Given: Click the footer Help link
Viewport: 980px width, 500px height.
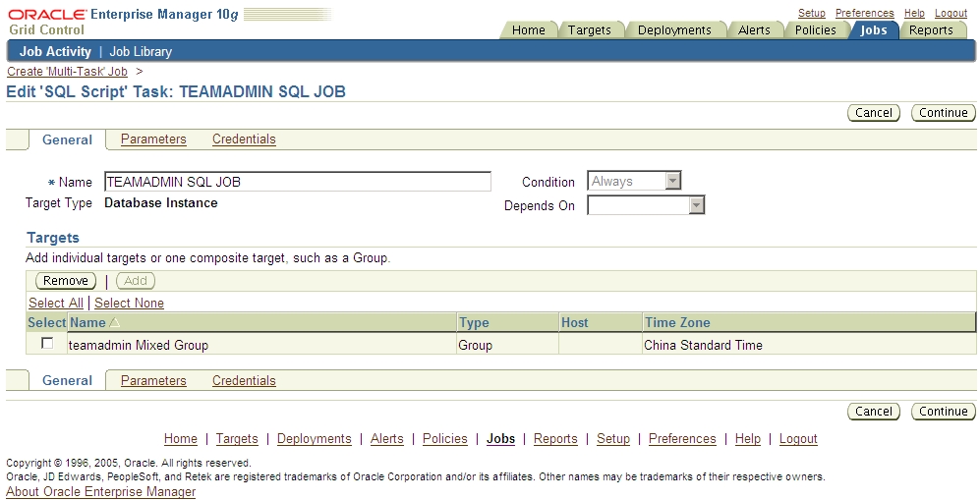Looking at the screenshot, I should (x=747, y=439).
